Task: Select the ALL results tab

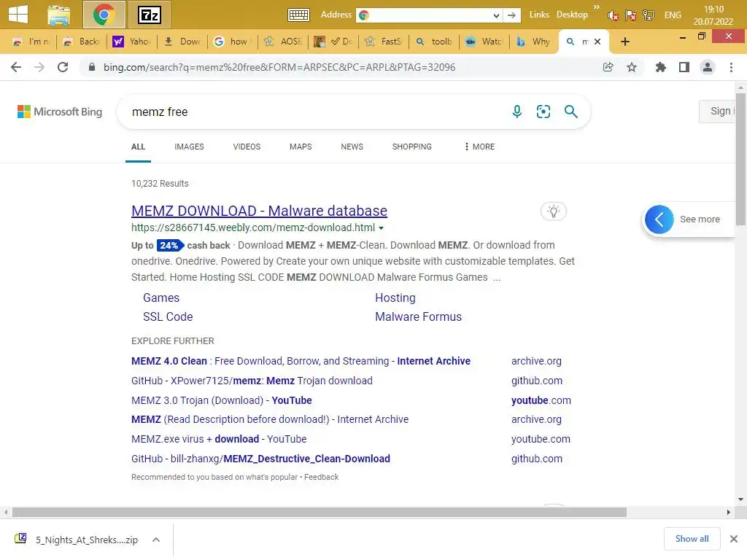Action: pyautogui.click(x=138, y=147)
